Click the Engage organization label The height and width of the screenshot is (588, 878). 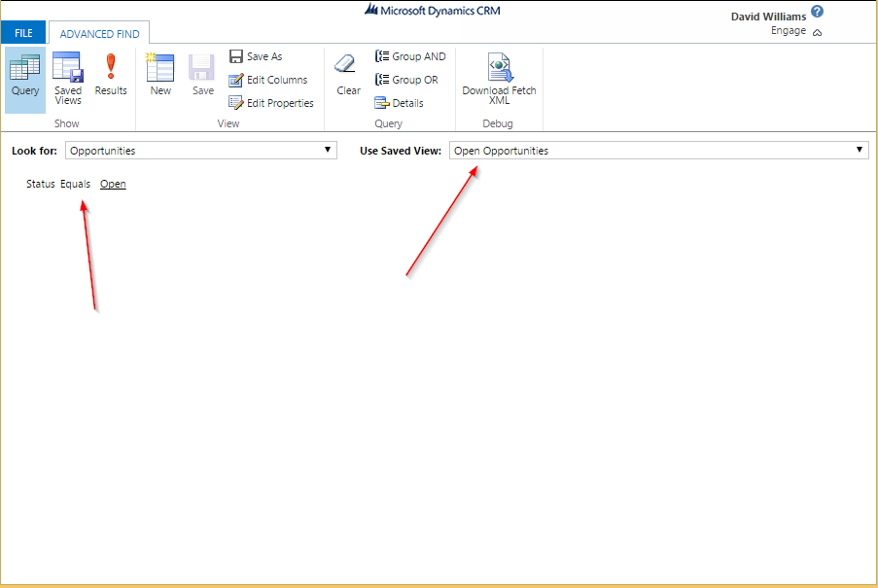[x=789, y=31]
